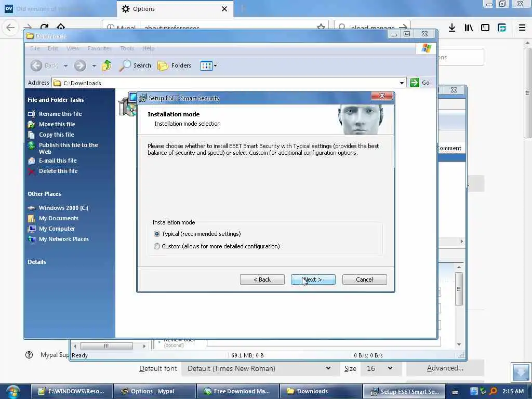Toggle Folders pane in Explorer toolbar
The height and width of the screenshot is (399, 532).
point(175,65)
